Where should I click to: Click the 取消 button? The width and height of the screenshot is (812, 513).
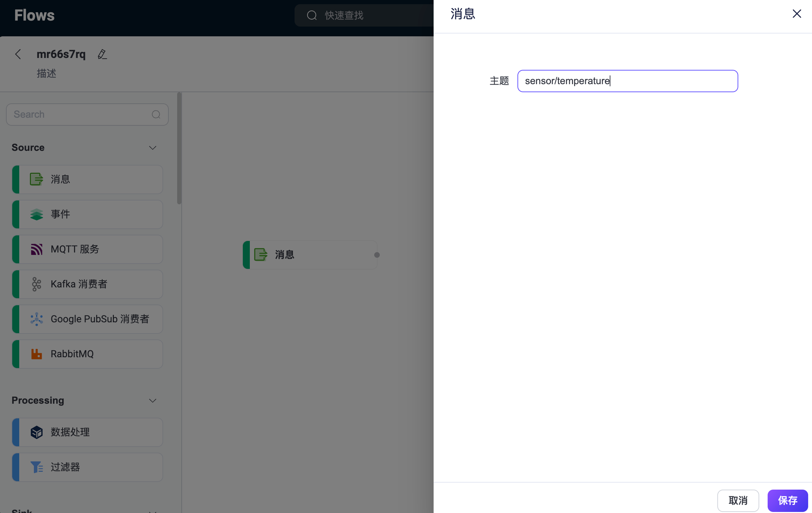(738, 500)
